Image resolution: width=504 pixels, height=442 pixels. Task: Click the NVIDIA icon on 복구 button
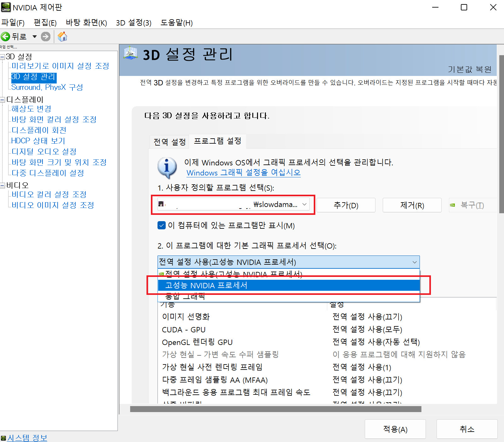[453, 205]
